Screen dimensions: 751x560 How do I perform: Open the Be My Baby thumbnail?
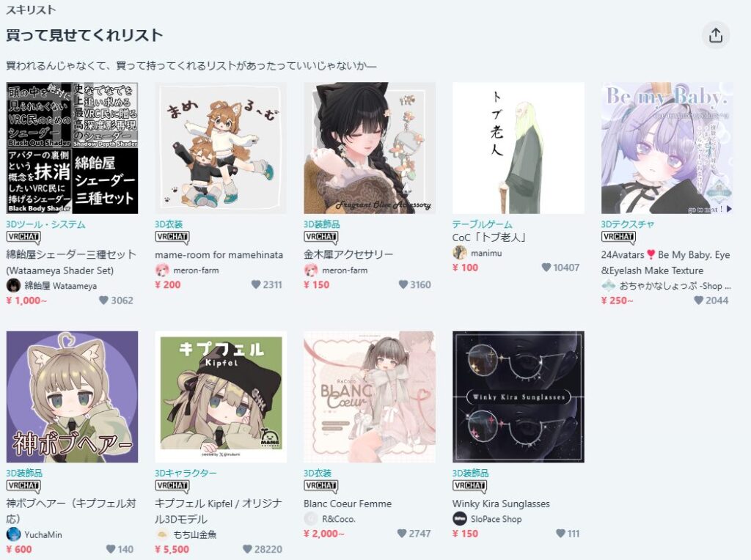(x=667, y=148)
